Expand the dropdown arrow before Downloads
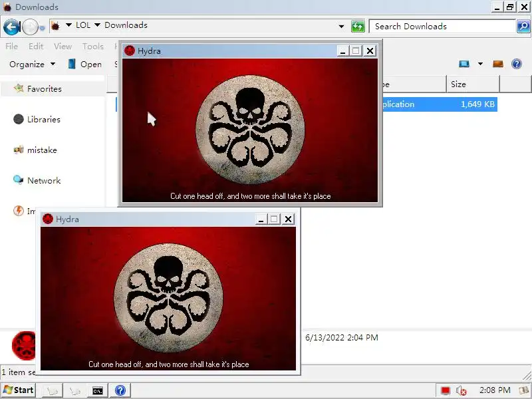 coord(97,25)
